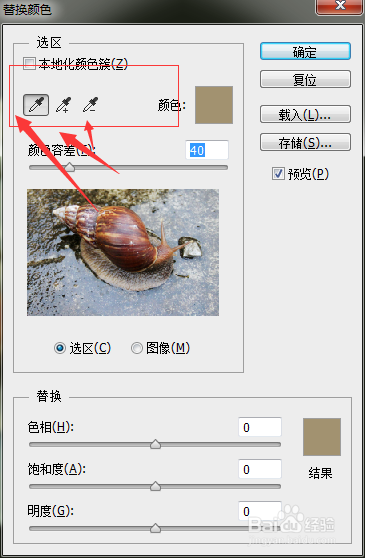Toggle the 预览 preview checkbox
Viewport: 365px width, 558px height.
pyautogui.click(x=278, y=174)
